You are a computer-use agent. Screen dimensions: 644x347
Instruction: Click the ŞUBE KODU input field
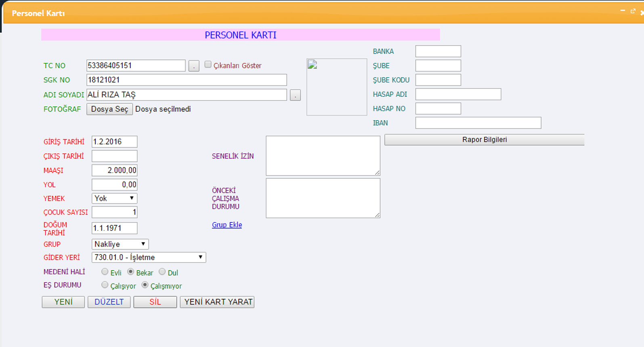438,80
